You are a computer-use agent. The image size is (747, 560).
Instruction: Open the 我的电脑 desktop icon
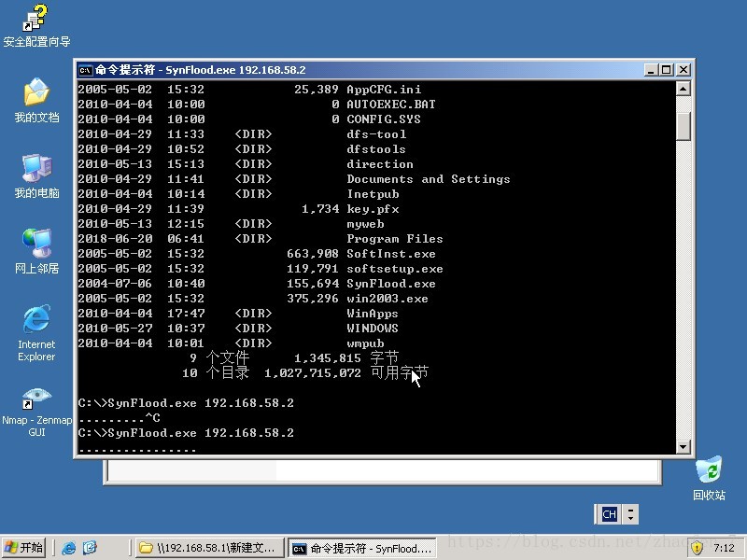(36, 176)
